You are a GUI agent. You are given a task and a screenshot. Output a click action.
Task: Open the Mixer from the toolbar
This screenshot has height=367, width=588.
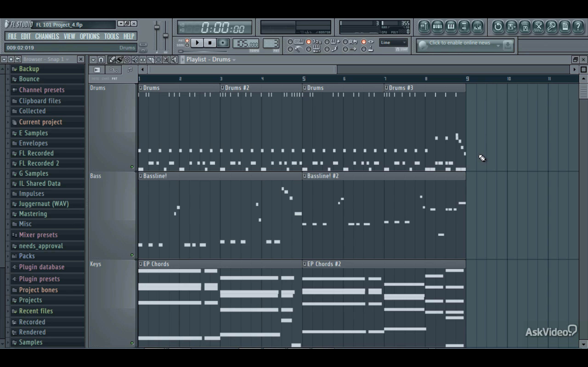coord(478,27)
